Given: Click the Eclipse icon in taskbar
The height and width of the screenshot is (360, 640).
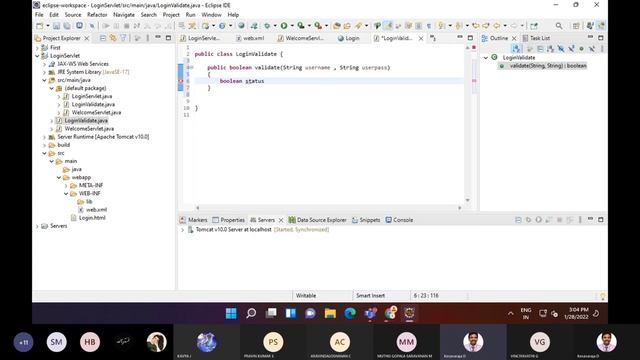Looking at the screenshot, I should 409,313.
